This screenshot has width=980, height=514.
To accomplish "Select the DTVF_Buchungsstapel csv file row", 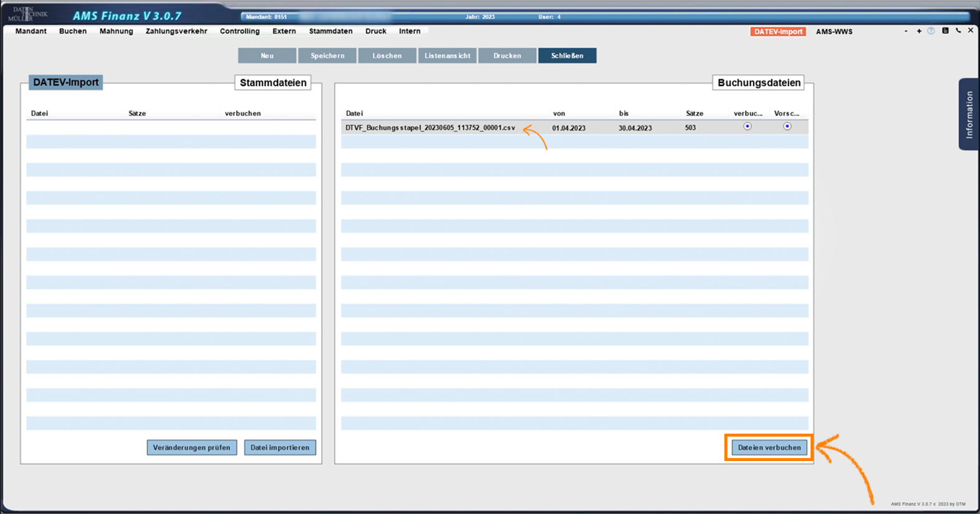I will tap(430, 128).
